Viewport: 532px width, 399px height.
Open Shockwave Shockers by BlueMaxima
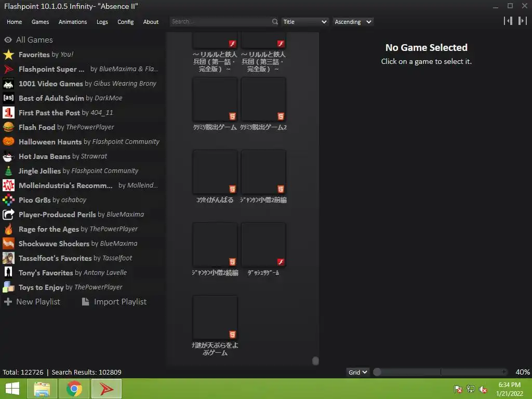pyautogui.click(x=83, y=244)
